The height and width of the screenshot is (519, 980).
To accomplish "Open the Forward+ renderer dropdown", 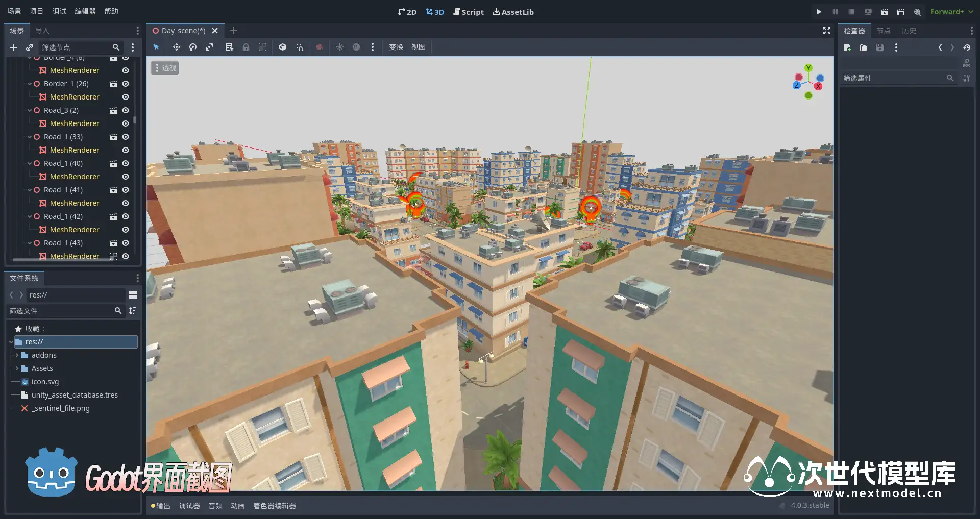I will click(951, 12).
